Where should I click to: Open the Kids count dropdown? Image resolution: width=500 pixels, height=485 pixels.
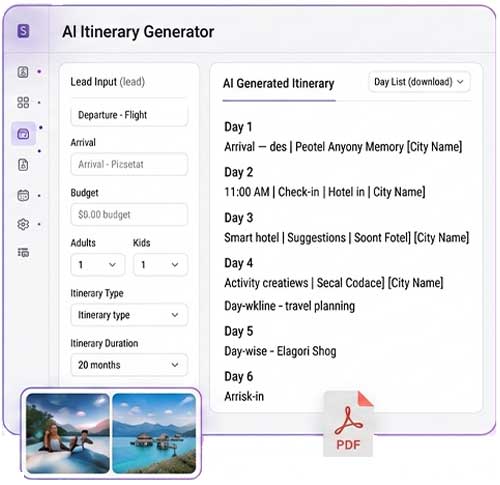click(x=160, y=265)
